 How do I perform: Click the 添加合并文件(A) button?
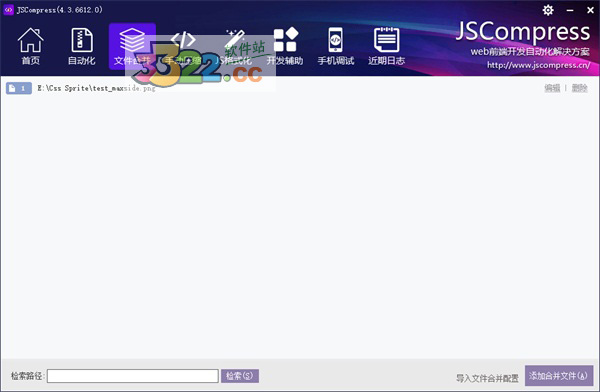pyautogui.click(x=559, y=376)
